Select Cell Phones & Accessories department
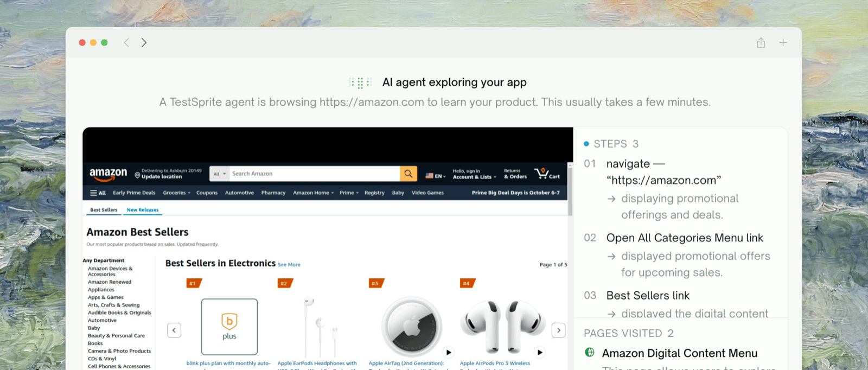The height and width of the screenshot is (370, 868). coord(119,366)
